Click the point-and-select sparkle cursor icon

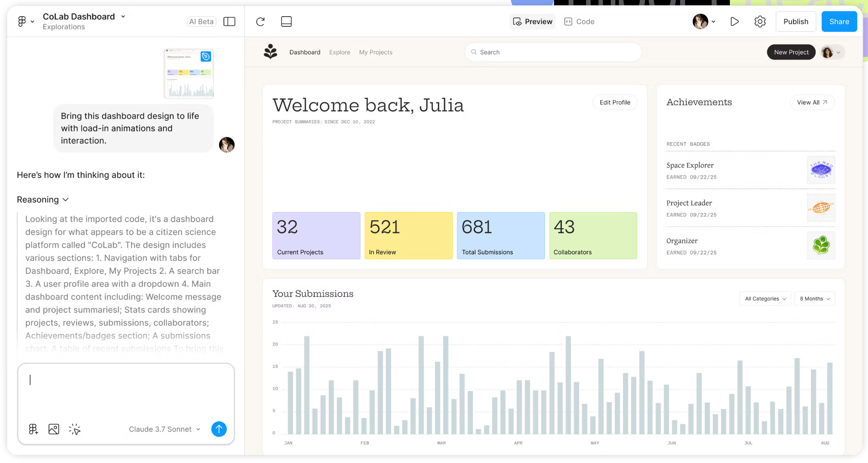coord(75,429)
